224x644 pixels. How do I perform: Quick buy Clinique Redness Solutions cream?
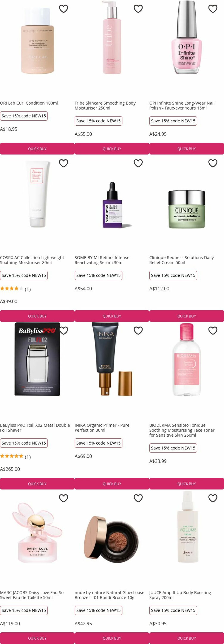point(186,316)
